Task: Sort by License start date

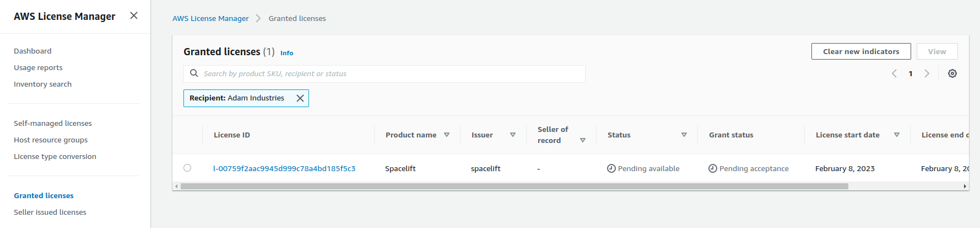Action: 897,135
